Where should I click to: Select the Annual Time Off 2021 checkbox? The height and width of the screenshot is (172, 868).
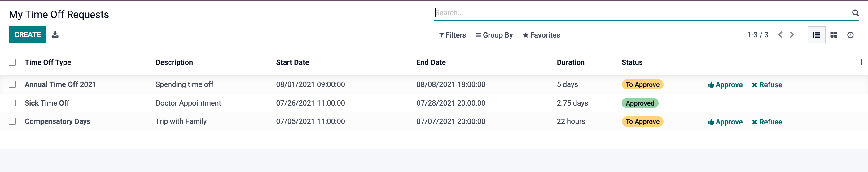12,84
